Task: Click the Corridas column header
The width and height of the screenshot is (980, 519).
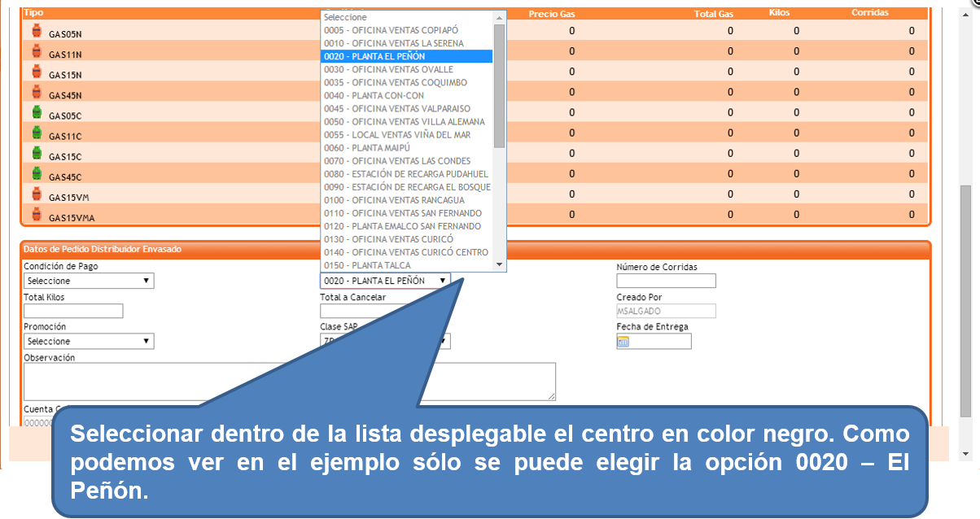Action: [x=870, y=13]
